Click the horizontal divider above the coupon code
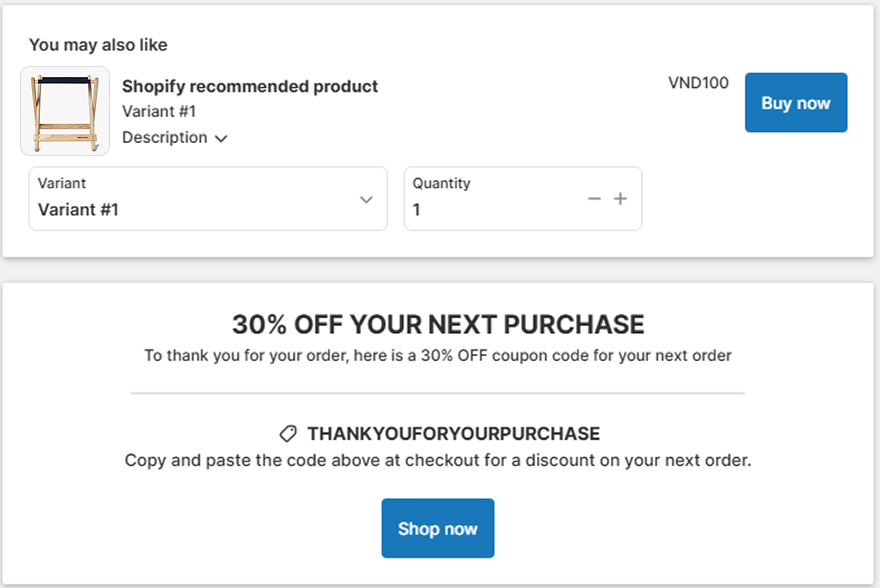Image resolution: width=880 pixels, height=588 pixels. click(438, 393)
